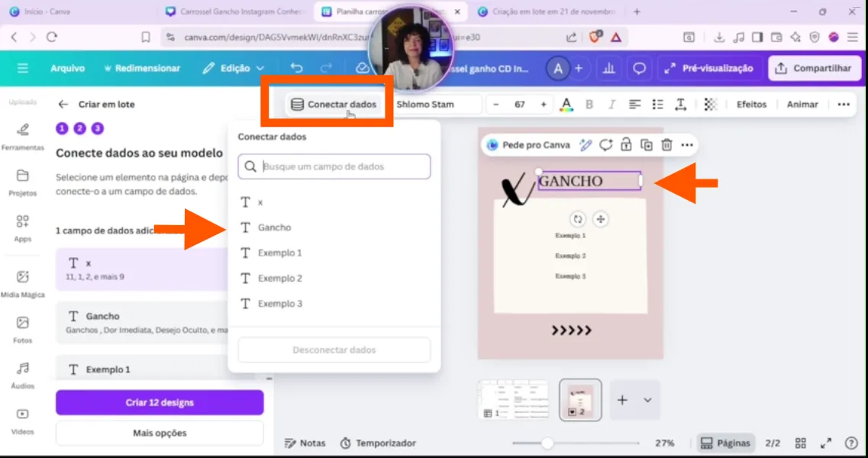Expand the add page options chevron
Image resolution: width=868 pixels, height=458 pixels.
click(647, 400)
